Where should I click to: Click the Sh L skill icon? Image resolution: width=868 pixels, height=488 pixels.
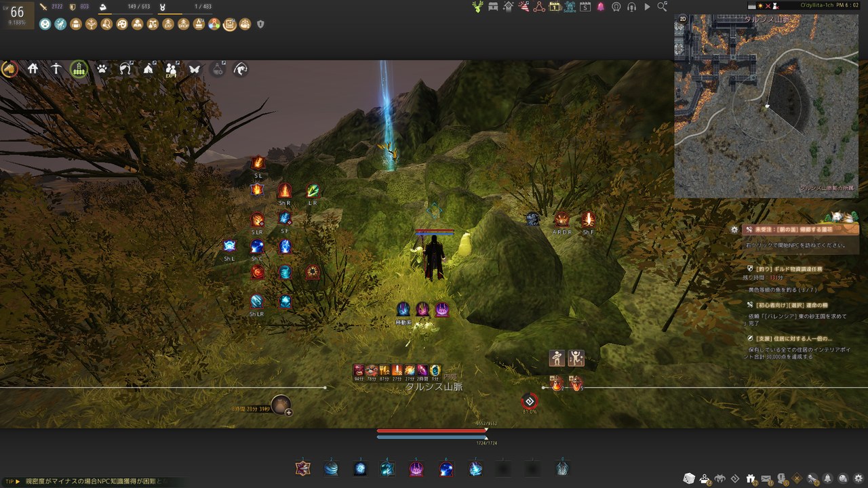click(229, 246)
